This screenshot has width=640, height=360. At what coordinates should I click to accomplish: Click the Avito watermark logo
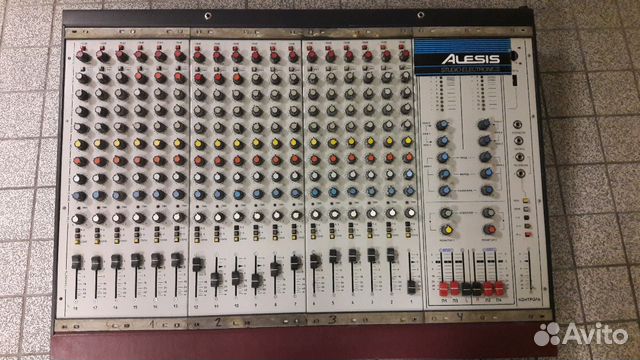[x=580, y=334]
